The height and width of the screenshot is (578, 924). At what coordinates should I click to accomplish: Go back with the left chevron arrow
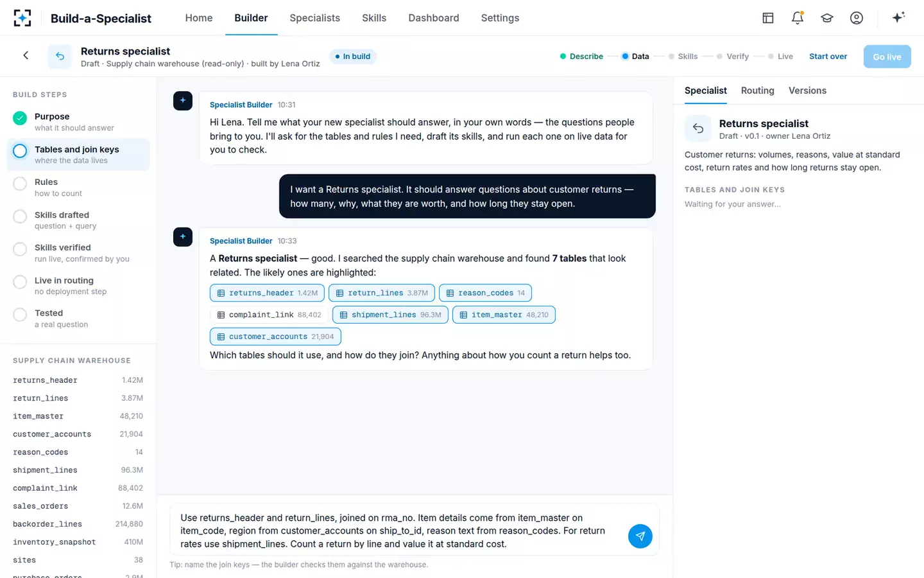26,56
